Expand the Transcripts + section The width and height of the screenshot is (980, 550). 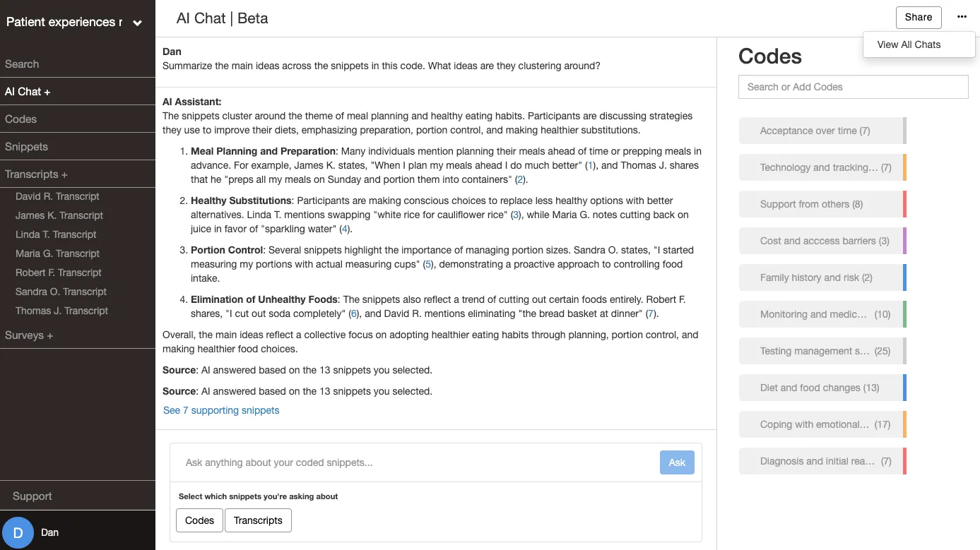(x=36, y=174)
